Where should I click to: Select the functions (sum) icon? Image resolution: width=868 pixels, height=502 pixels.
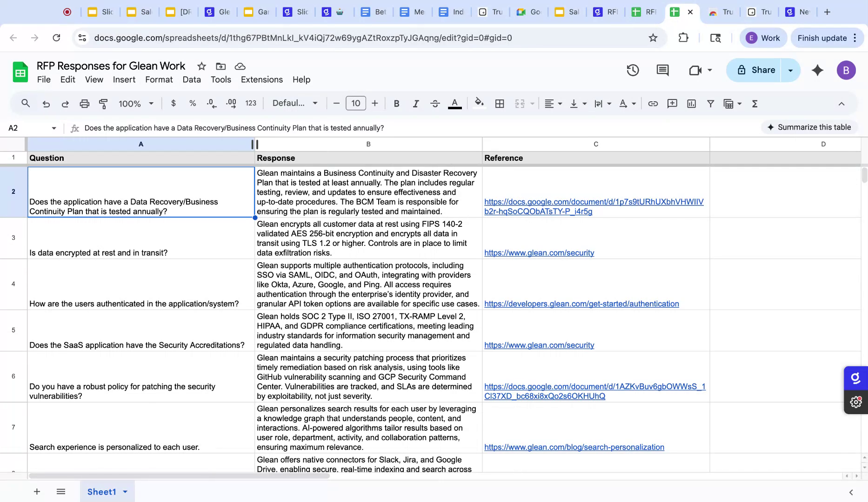[754, 103]
